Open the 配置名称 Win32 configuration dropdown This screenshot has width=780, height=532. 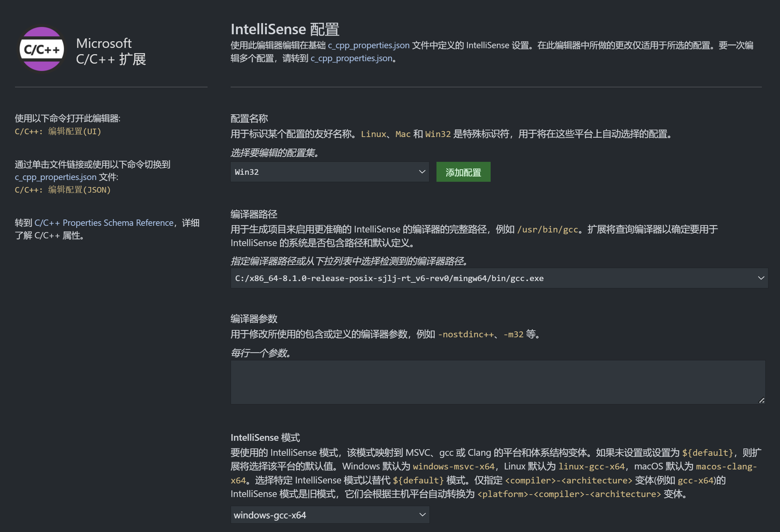pos(329,172)
